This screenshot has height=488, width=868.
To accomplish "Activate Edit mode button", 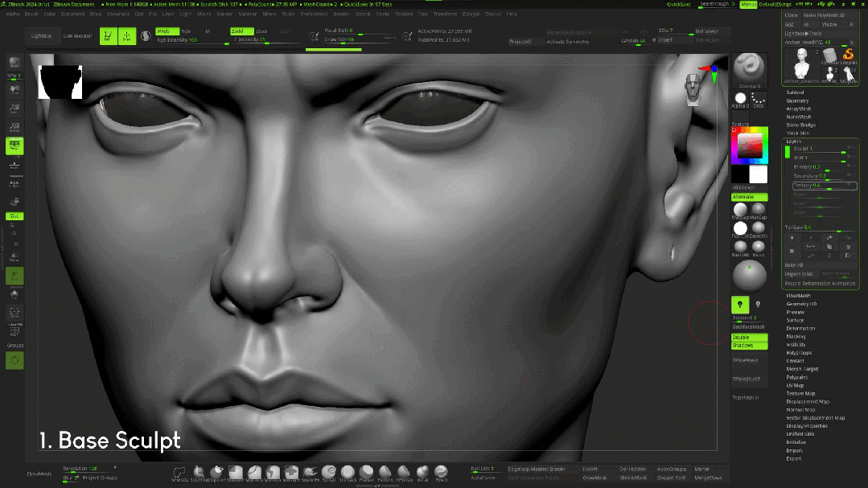I will click(x=108, y=36).
